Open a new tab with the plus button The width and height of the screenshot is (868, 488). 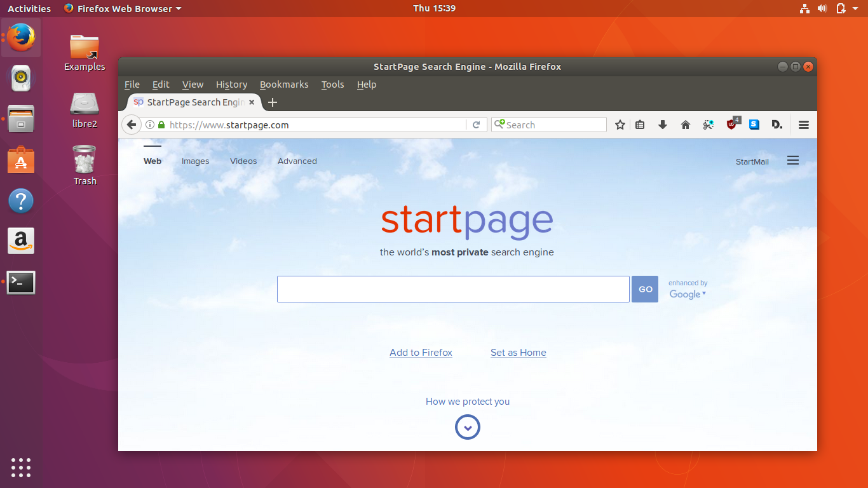273,102
